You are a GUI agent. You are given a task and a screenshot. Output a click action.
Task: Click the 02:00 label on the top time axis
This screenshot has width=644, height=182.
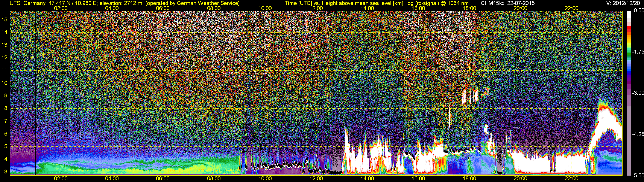(61, 8)
